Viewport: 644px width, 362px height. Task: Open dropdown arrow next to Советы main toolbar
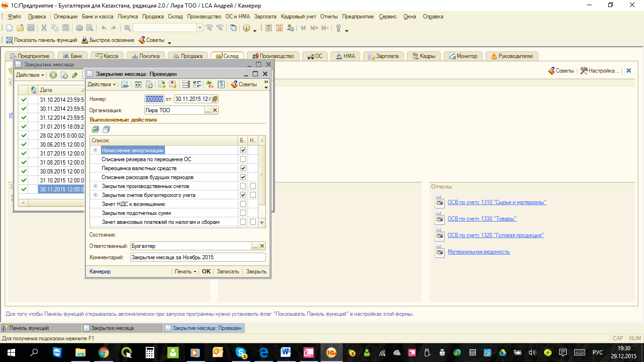tap(169, 42)
